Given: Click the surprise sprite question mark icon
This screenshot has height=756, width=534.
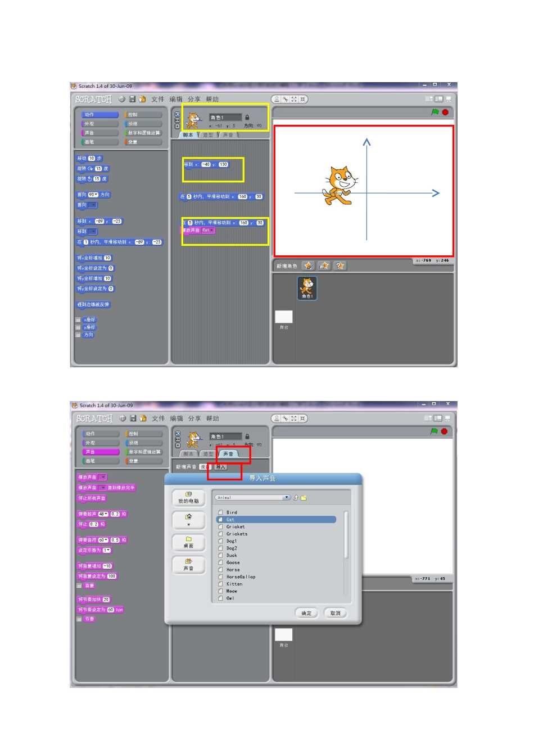Looking at the screenshot, I should tap(340, 265).
